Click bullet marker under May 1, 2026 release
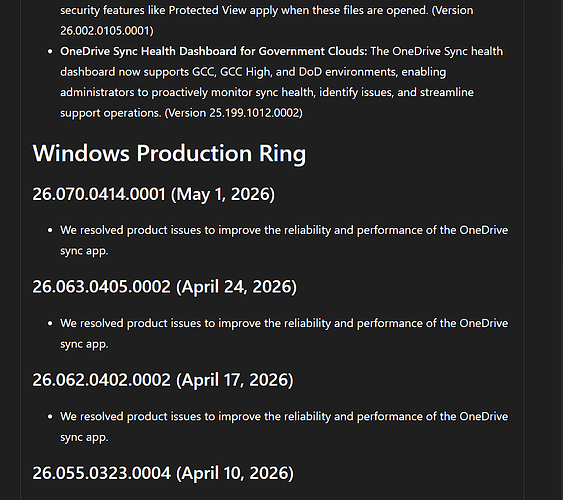The image size is (563, 500). (50, 230)
